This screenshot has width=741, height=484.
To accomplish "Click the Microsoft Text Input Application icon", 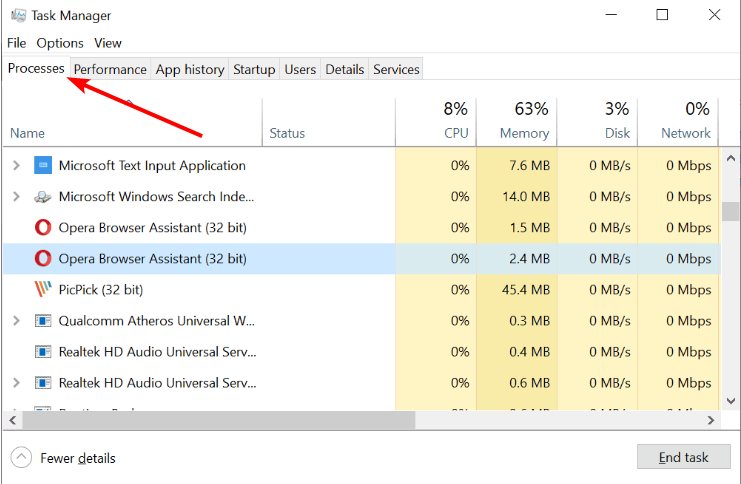I will point(43,165).
